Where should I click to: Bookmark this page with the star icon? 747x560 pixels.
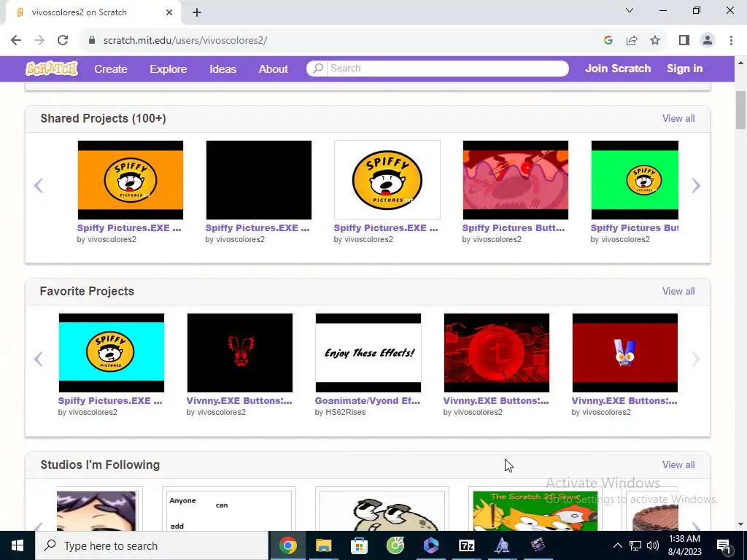click(655, 41)
